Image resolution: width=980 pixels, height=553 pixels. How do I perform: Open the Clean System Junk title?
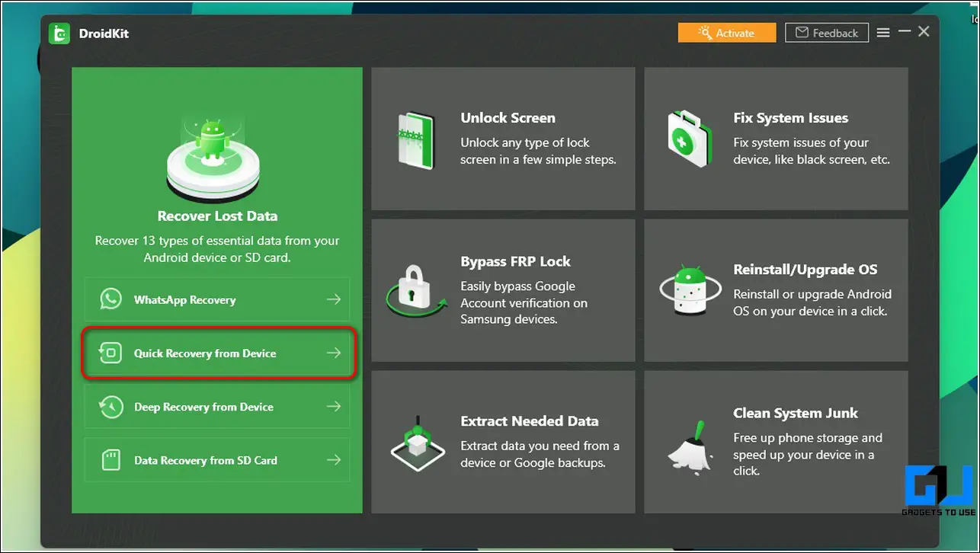[796, 414]
